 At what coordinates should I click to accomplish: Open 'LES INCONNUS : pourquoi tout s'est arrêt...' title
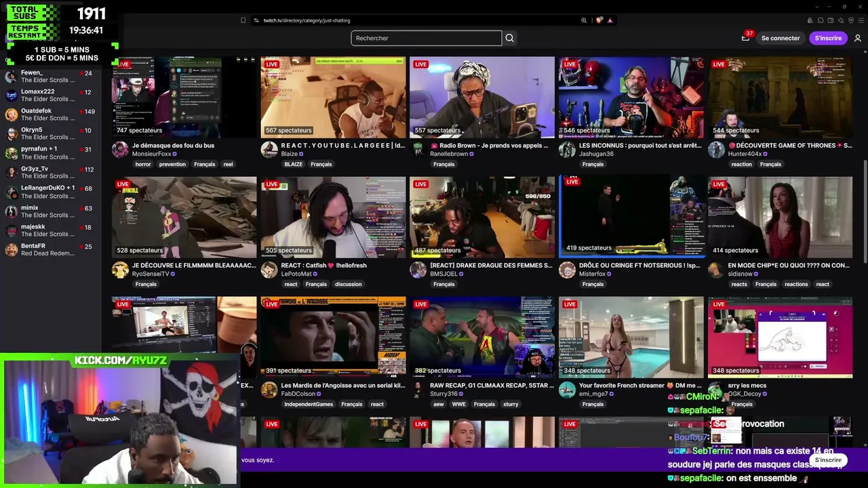[640, 145]
